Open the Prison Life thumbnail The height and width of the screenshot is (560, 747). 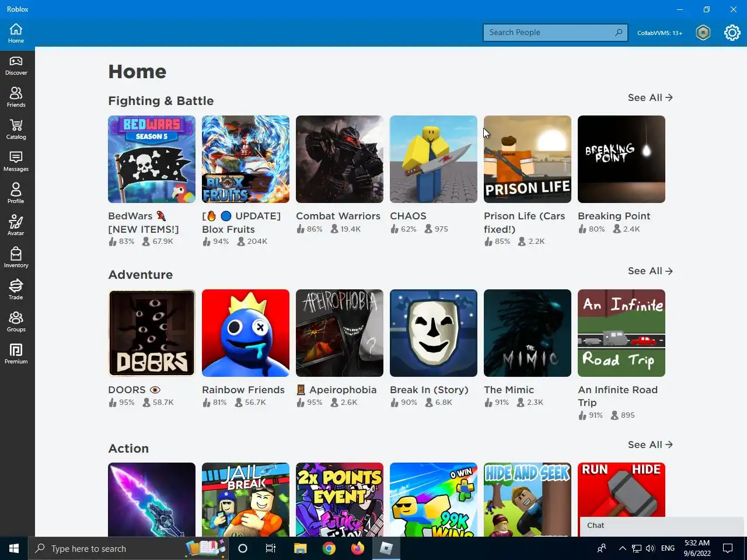tap(528, 159)
